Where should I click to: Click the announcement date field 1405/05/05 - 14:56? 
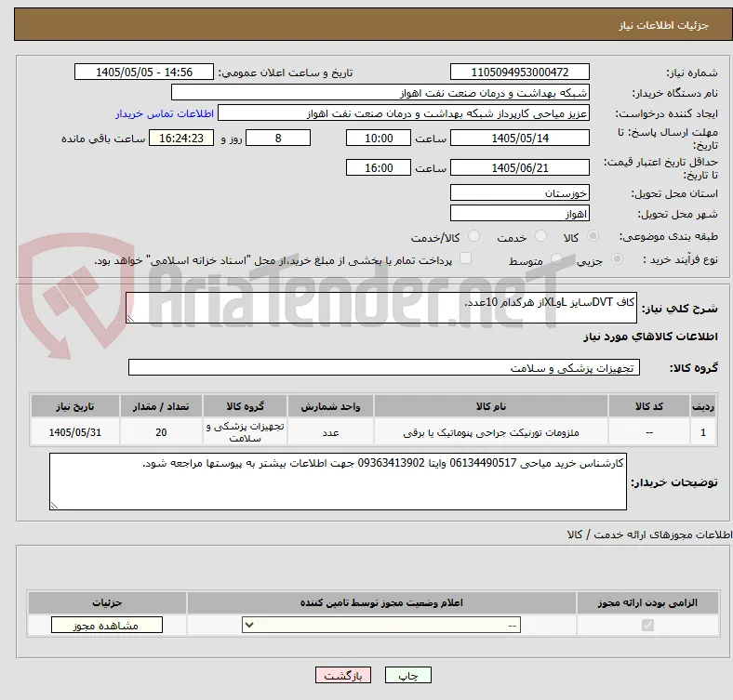click(144, 72)
